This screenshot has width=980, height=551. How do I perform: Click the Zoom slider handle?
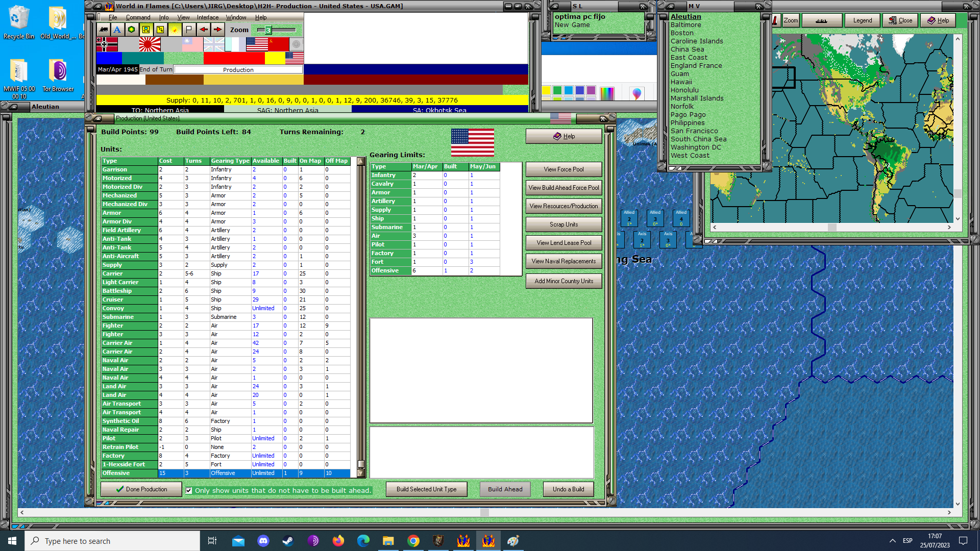(x=268, y=30)
